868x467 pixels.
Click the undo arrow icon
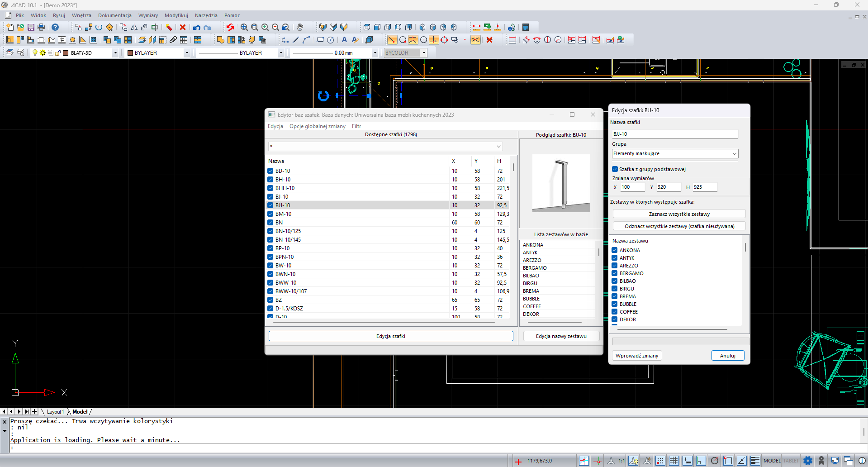click(197, 28)
